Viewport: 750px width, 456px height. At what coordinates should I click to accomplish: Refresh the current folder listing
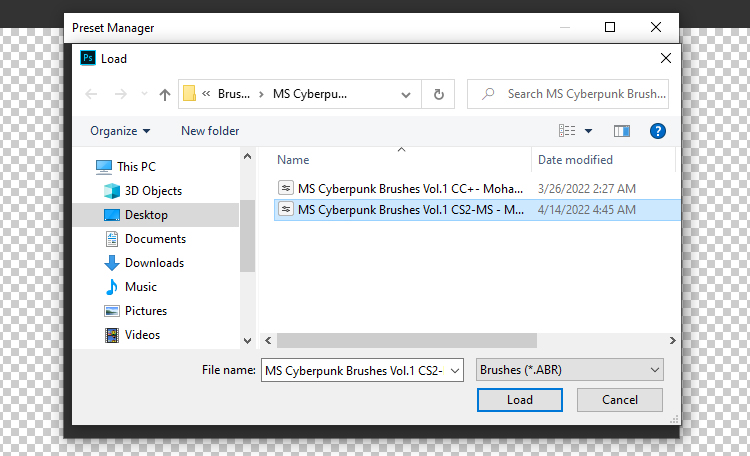tap(438, 94)
